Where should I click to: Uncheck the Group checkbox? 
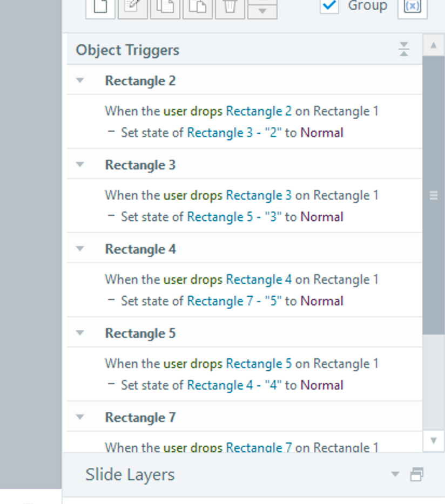pyautogui.click(x=329, y=6)
